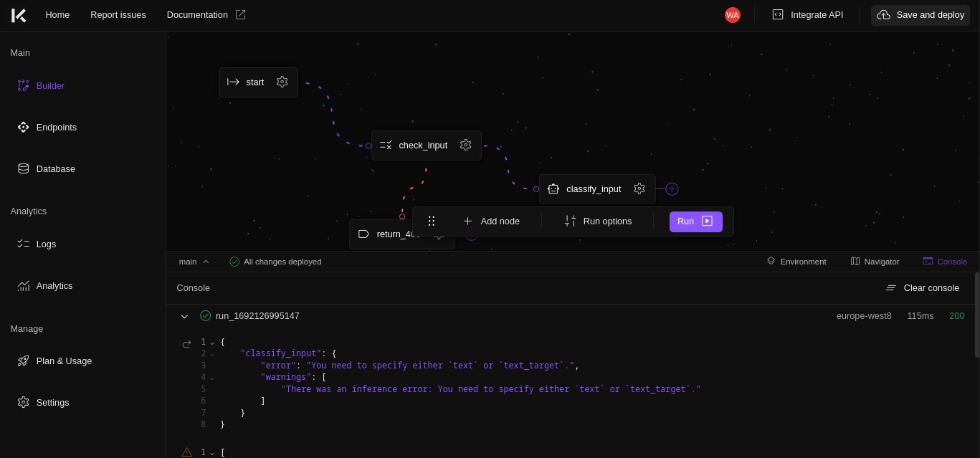Grab the floating toolbar drag handle

coord(432,221)
